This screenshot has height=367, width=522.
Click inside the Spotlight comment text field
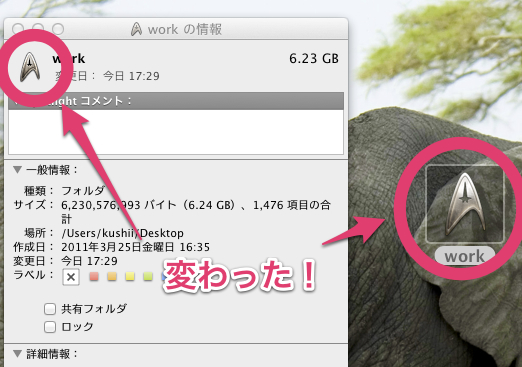[176, 132]
